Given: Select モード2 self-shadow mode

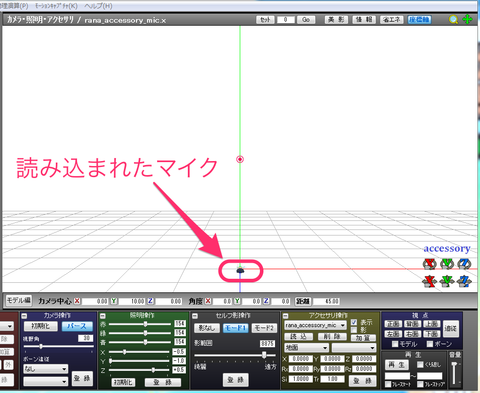Looking at the screenshot, I should tap(264, 328).
